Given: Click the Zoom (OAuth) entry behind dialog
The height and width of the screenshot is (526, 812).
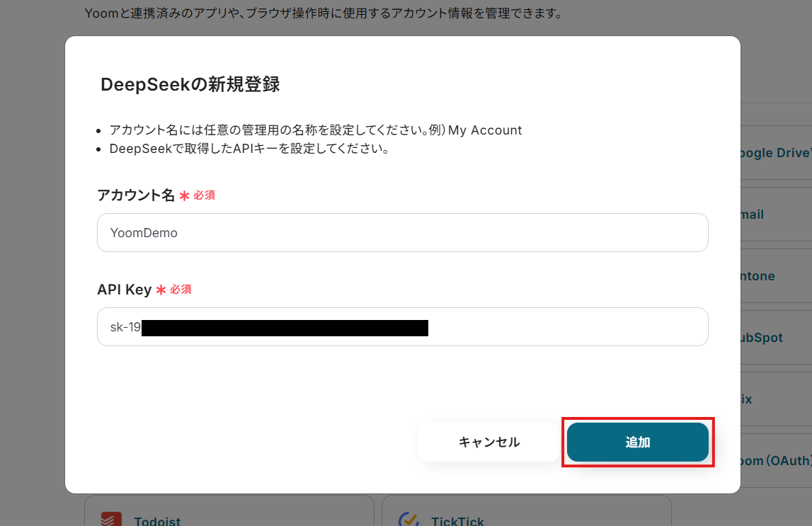Looking at the screenshot, I should 776,461.
